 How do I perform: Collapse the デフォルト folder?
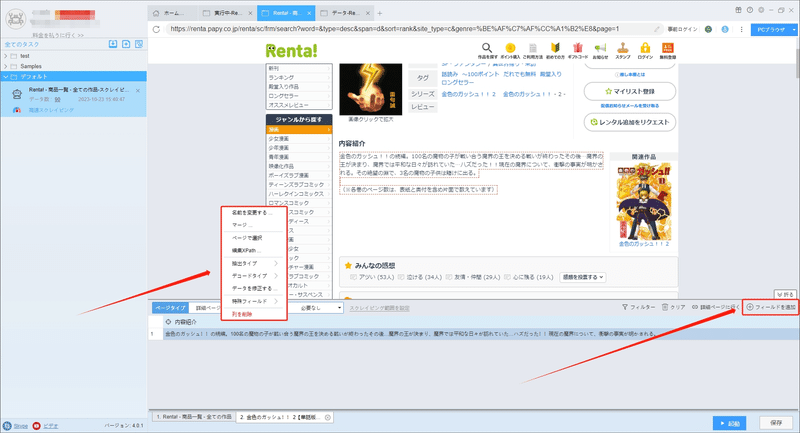click(x=6, y=77)
